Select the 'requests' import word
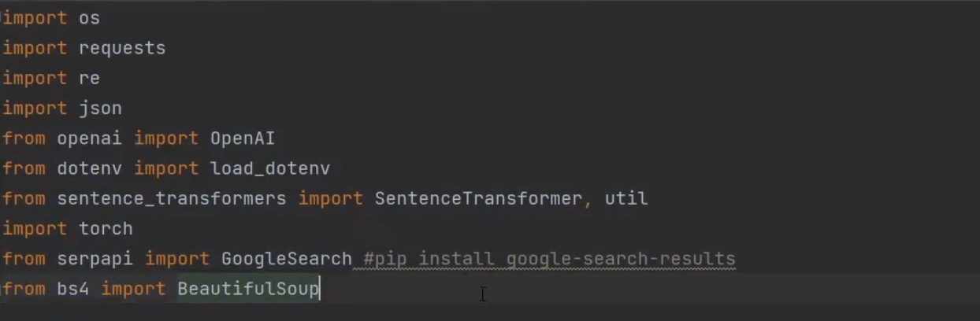 [122, 48]
